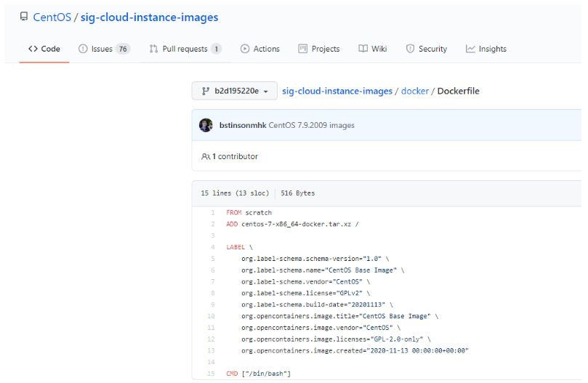Image resolution: width=588 pixels, height=383 pixels.
Task: Click the FROM scratch code line
Action: pyautogui.click(x=249, y=213)
